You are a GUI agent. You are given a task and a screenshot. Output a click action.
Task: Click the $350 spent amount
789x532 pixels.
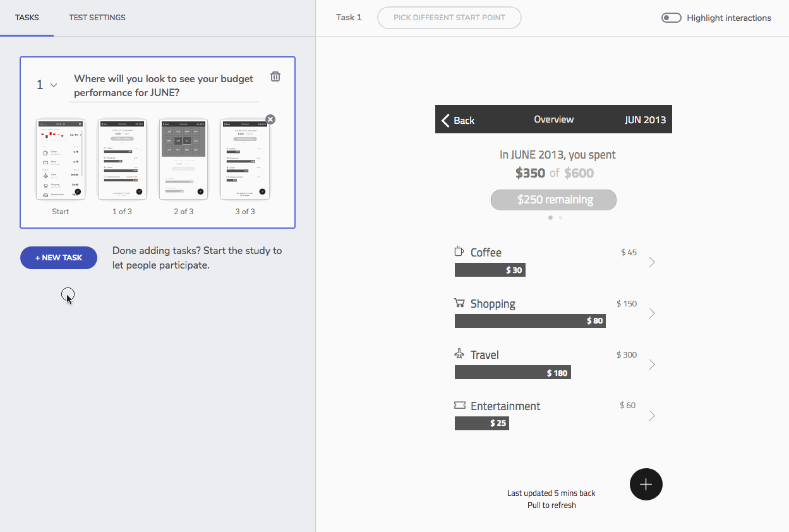point(530,173)
